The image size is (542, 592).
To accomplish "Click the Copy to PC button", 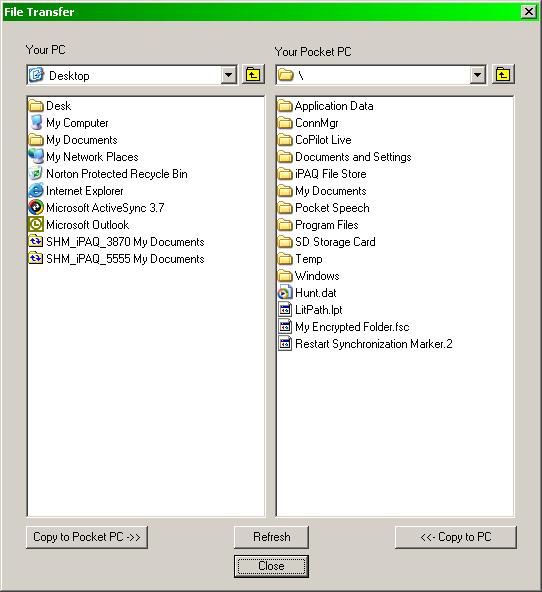I will click(x=456, y=537).
